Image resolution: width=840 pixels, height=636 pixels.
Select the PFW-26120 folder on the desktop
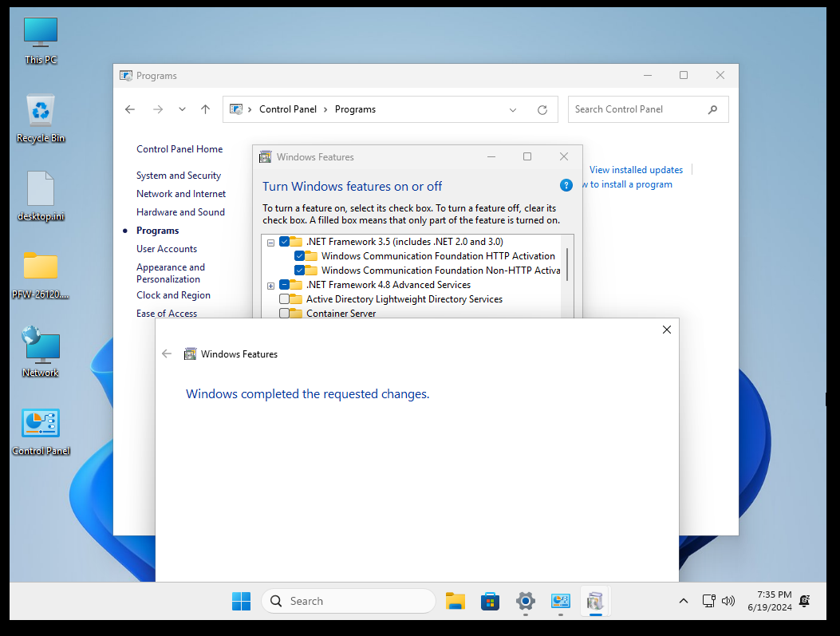click(x=41, y=275)
